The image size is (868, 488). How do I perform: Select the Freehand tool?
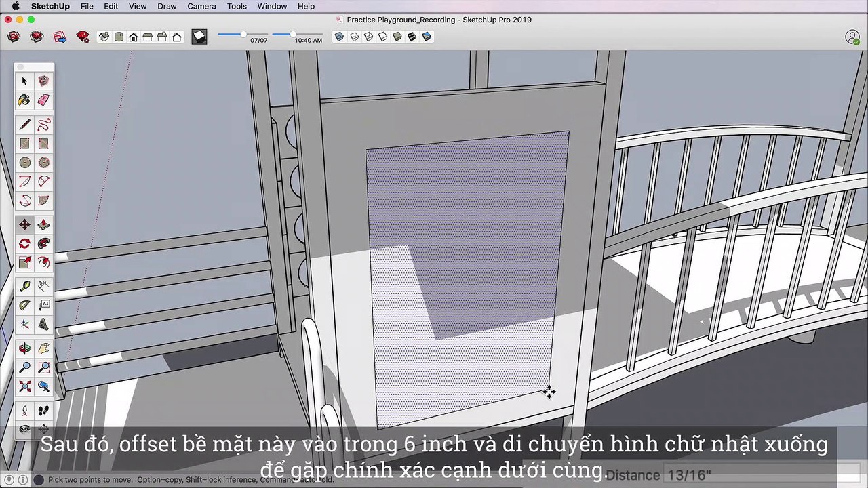(43, 125)
